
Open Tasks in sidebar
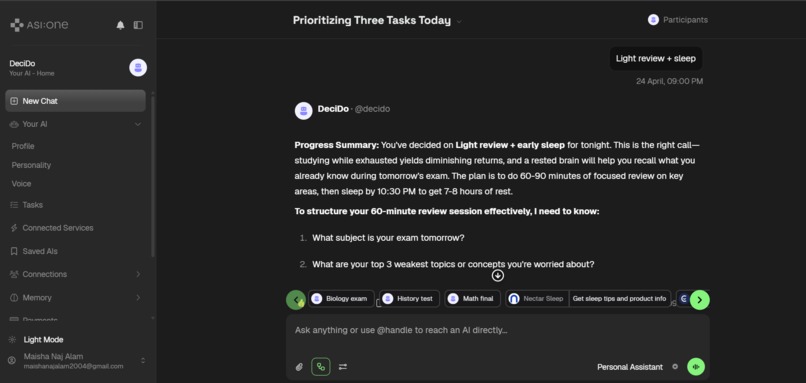[x=32, y=205]
